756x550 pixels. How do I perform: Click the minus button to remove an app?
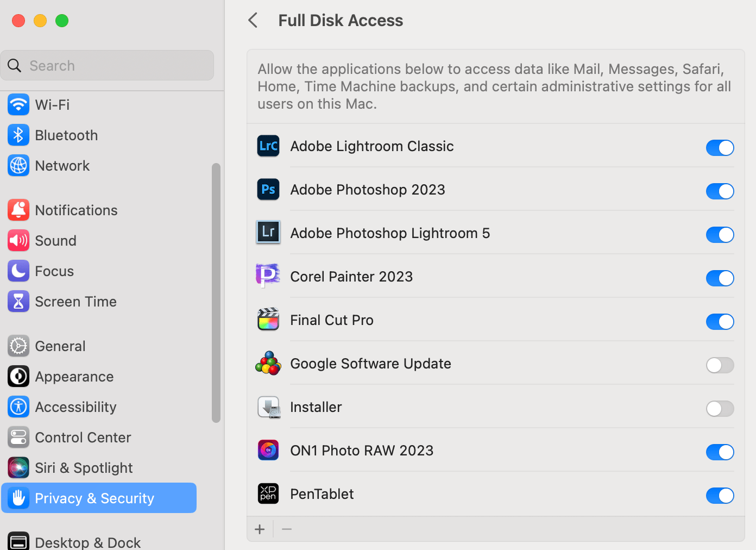[287, 529]
